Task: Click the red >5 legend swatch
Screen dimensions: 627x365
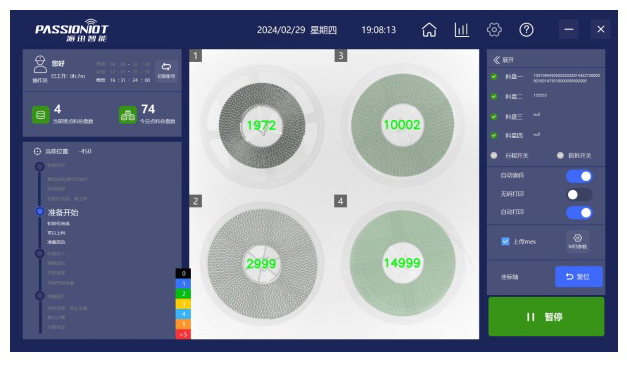Action: (x=183, y=334)
